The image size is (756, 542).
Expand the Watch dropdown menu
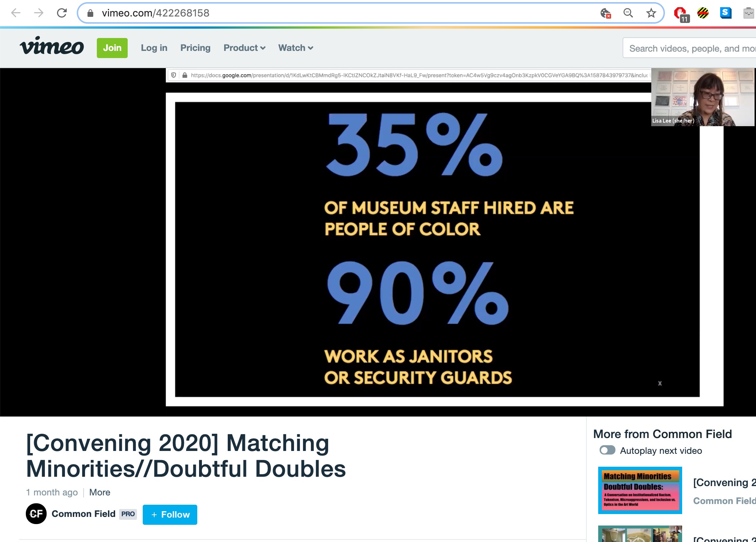coord(296,48)
